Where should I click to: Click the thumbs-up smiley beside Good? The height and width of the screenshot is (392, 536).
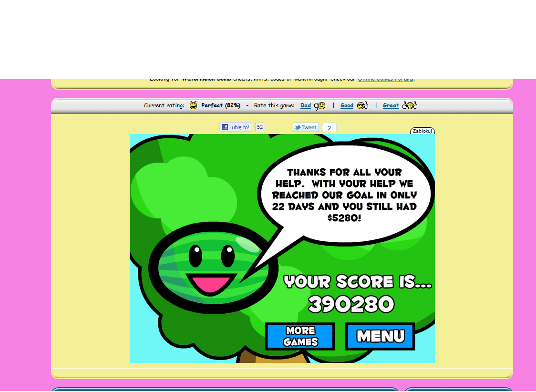point(362,105)
